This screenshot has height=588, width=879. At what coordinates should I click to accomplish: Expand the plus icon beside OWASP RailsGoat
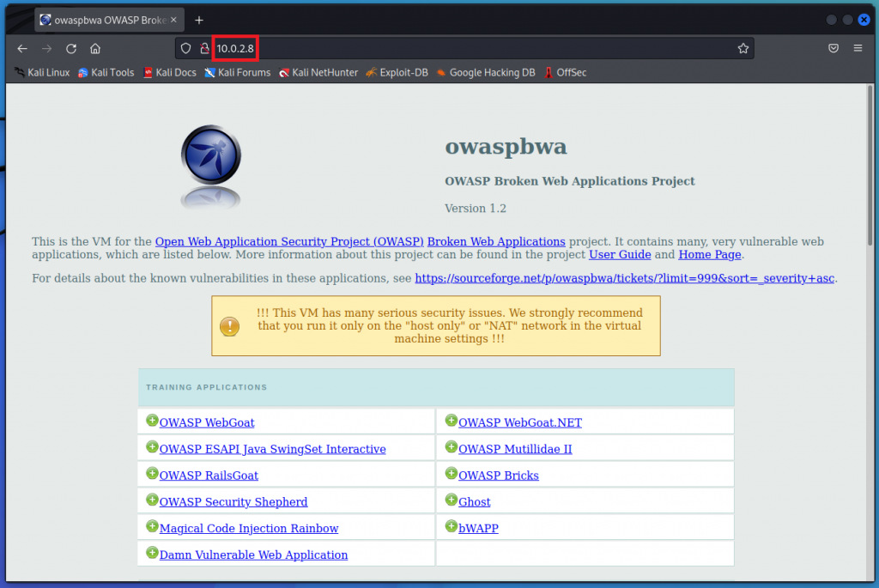152,473
